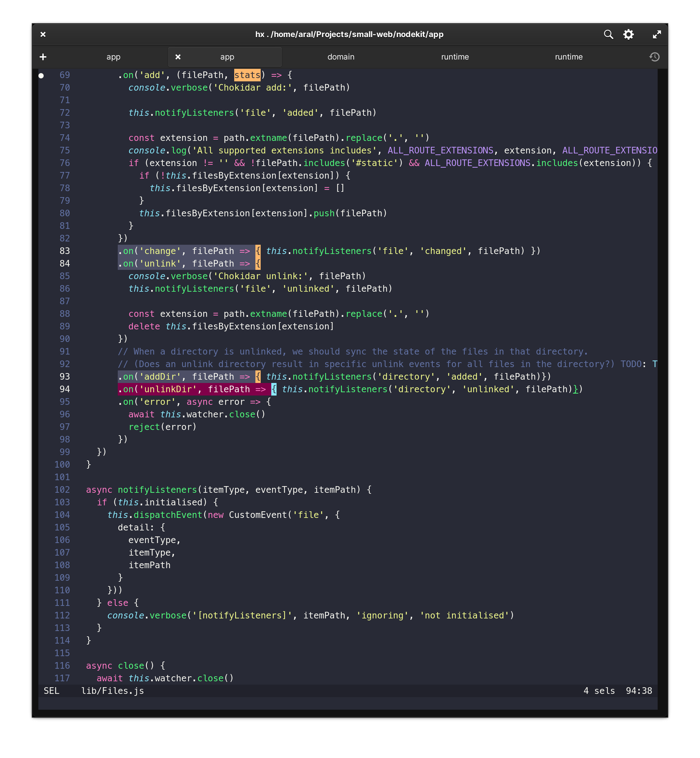Viewport: 700px width, 758px height.
Task: Add a new tab with plus icon
Action: pos(43,57)
